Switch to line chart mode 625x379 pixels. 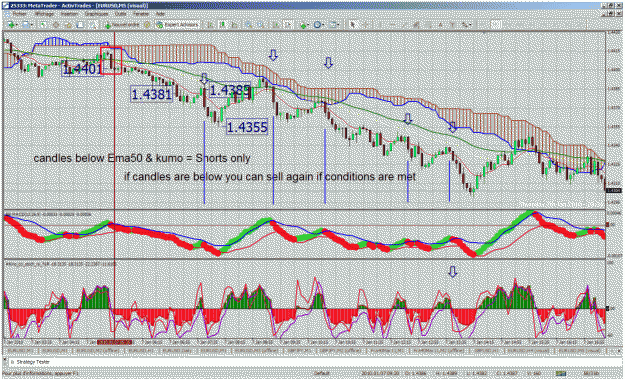[x=234, y=25]
